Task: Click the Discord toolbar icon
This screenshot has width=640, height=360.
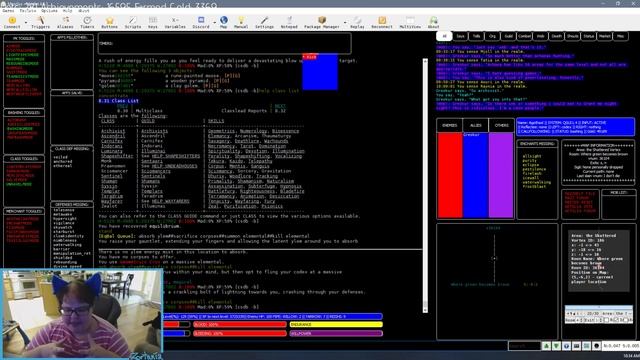Action: (x=201, y=22)
